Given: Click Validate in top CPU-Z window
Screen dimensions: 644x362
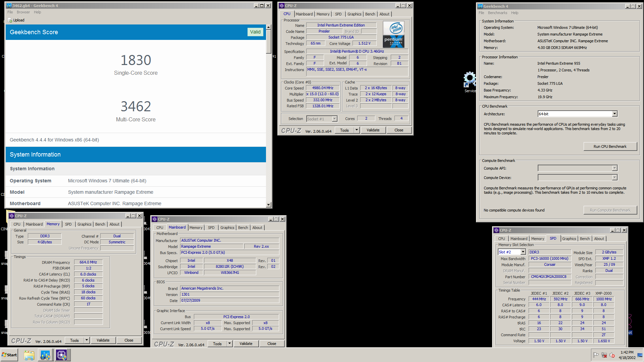Looking at the screenshot, I should coord(373,130).
